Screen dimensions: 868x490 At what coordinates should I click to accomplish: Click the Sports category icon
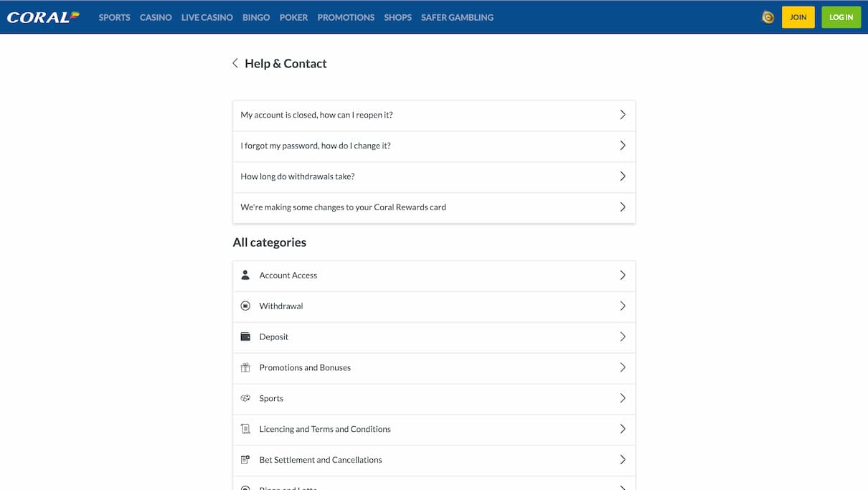coord(245,398)
